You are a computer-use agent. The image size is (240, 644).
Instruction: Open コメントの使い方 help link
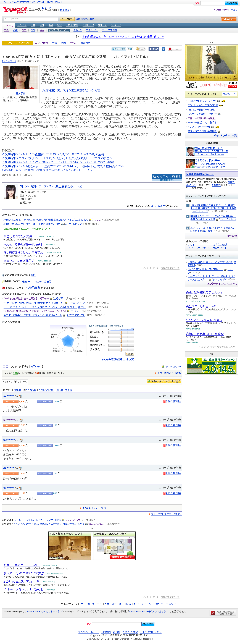(x=173, y=366)
